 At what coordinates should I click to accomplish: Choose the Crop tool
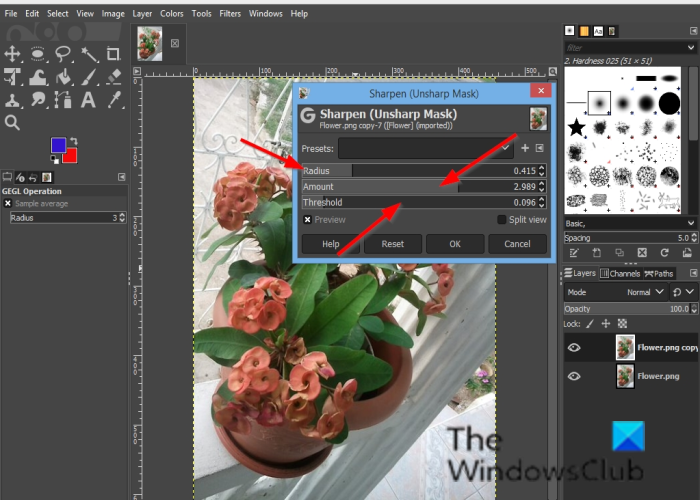coord(113,54)
